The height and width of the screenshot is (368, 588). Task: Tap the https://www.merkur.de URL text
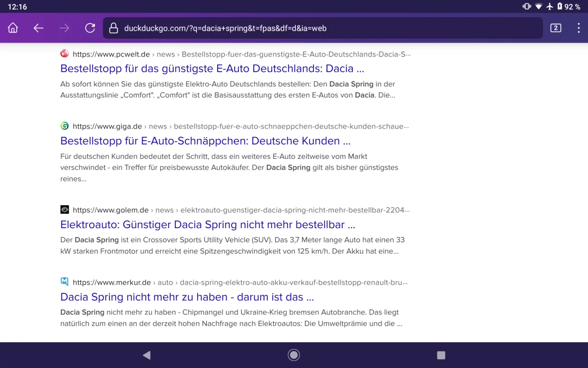(112, 282)
